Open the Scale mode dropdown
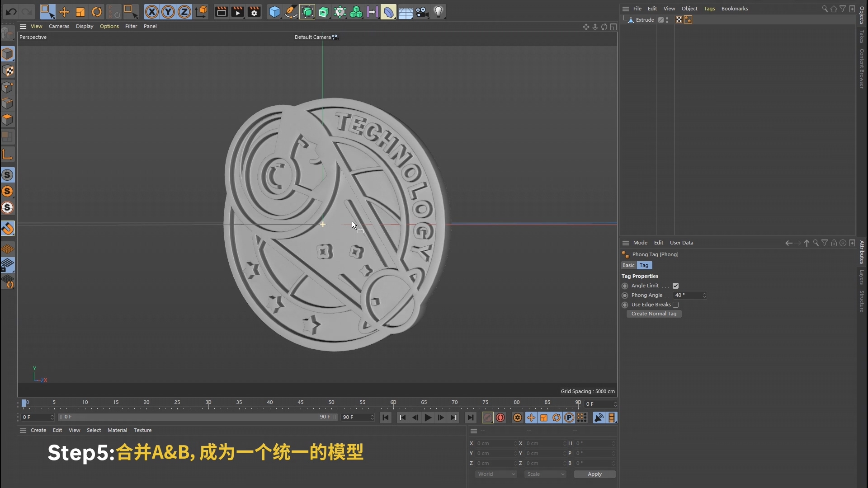The height and width of the screenshot is (488, 868). tap(545, 474)
